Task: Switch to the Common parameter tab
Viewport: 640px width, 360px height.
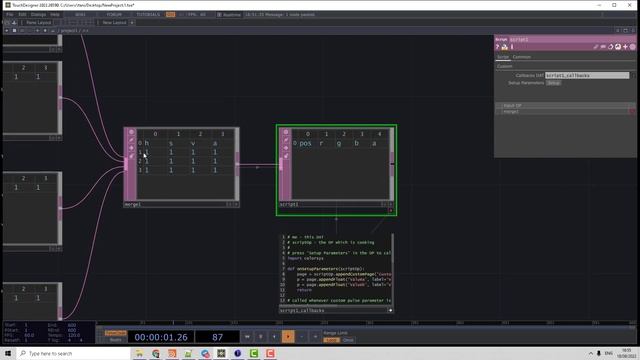Action: point(522,57)
